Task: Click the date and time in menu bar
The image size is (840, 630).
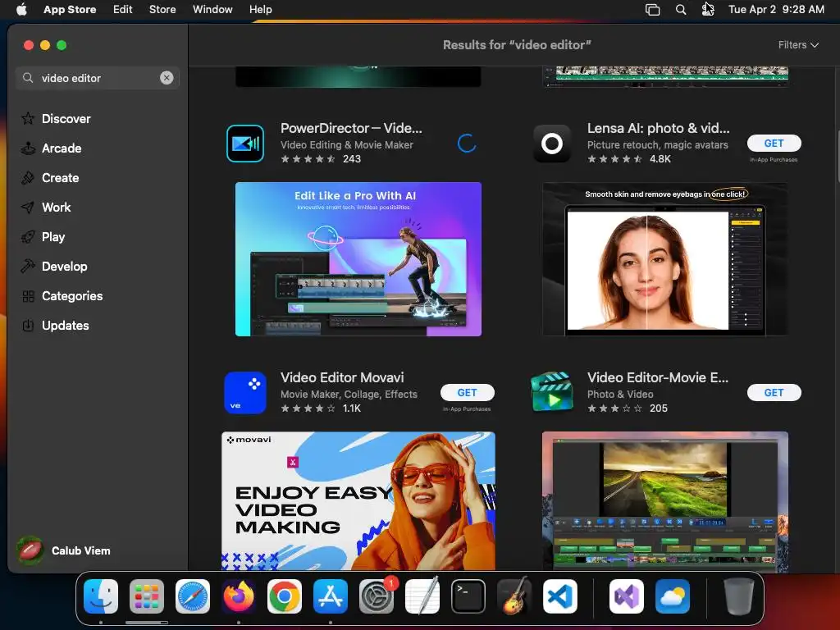Action: [776, 9]
